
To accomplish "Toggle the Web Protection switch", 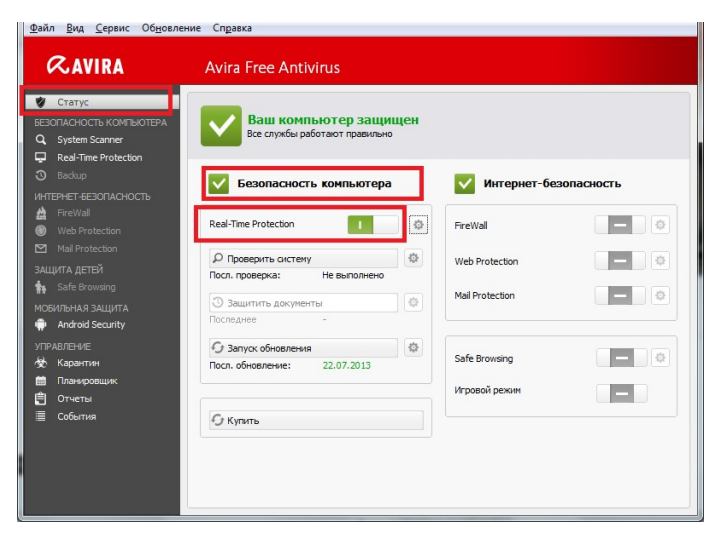I will pyautogui.click(x=620, y=261).
